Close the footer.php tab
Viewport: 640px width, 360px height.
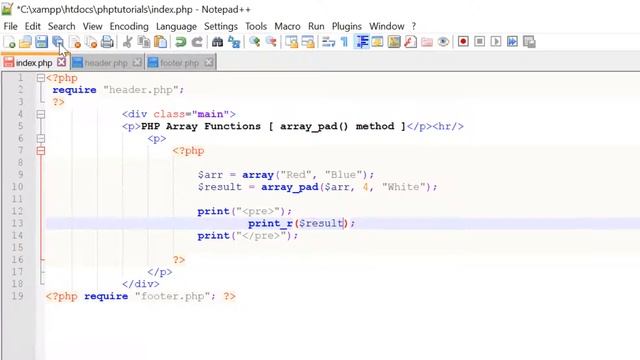209,62
